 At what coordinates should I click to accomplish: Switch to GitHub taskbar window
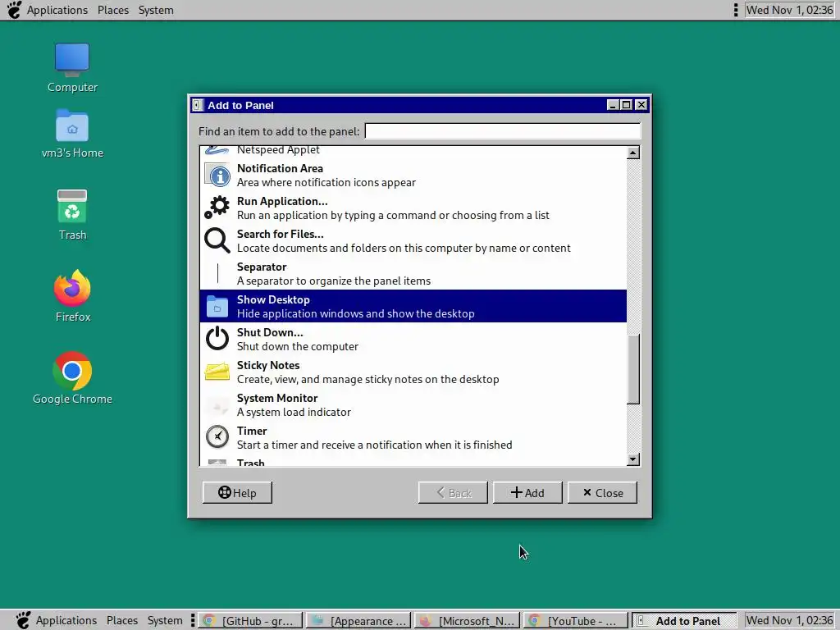tap(250, 620)
